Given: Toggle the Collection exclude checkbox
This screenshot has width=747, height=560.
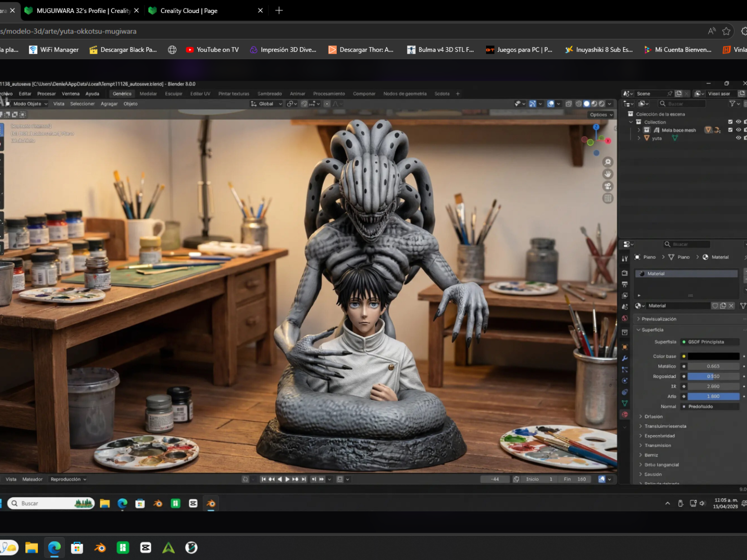Looking at the screenshot, I should tap(731, 122).
